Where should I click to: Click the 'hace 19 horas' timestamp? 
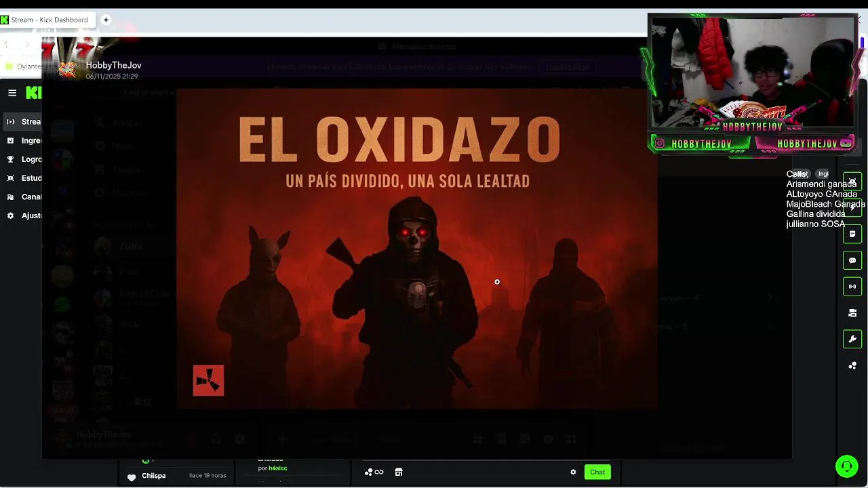tap(208, 476)
